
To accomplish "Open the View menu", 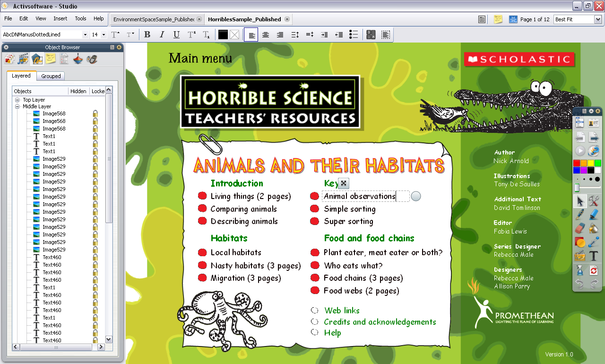I will click(x=41, y=18).
